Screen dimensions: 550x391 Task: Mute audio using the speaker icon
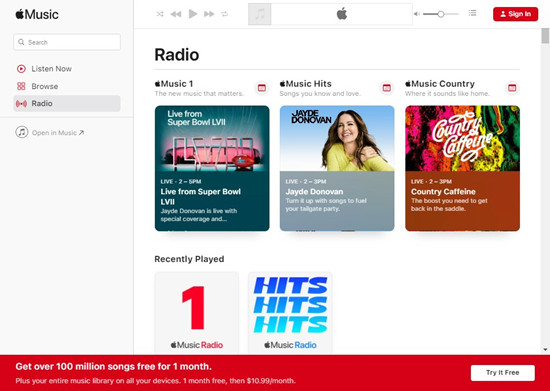click(x=417, y=14)
